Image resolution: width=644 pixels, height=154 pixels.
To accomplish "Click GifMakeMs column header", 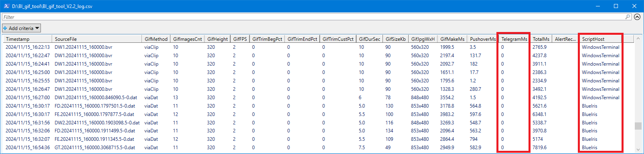I will 452,39.
